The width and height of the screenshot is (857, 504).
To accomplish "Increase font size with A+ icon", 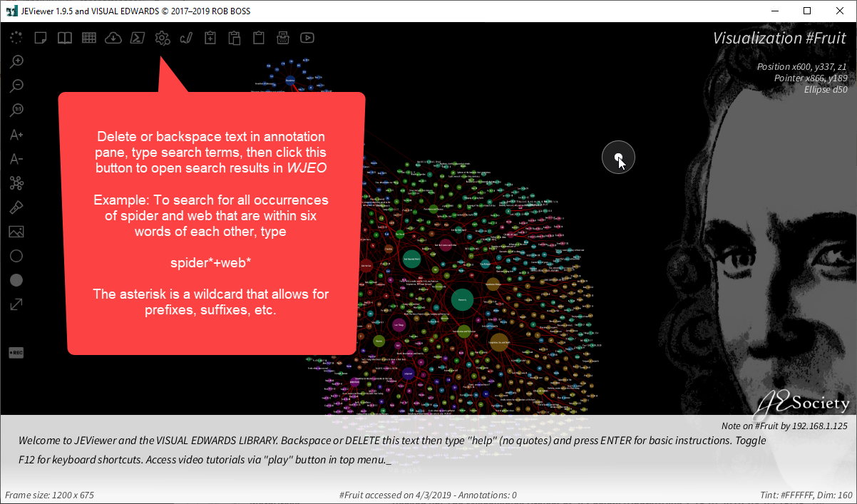I will point(16,135).
